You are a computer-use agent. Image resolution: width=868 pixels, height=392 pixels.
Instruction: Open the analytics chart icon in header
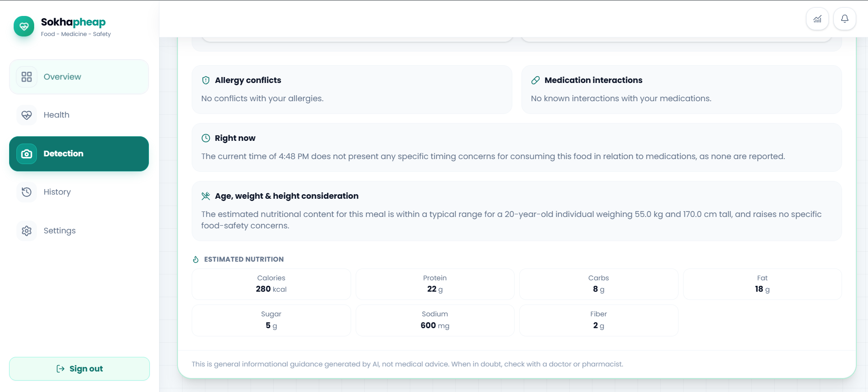click(x=817, y=19)
